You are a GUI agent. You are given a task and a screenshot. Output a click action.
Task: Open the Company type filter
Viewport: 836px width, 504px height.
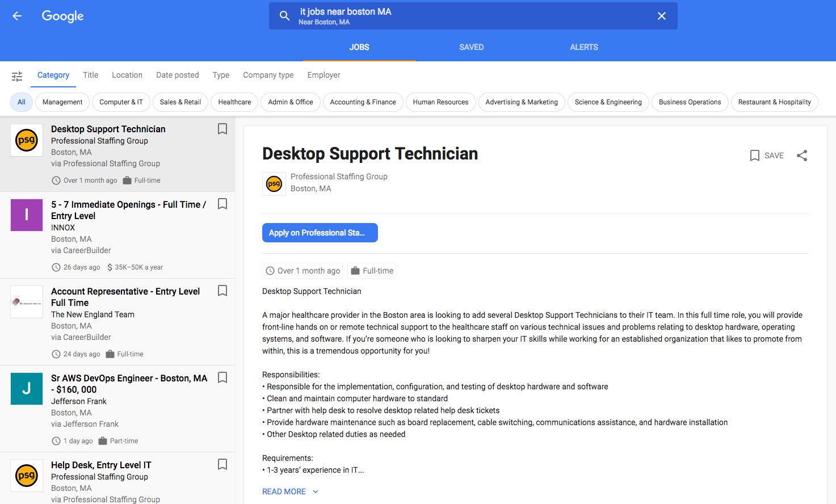point(268,75)
